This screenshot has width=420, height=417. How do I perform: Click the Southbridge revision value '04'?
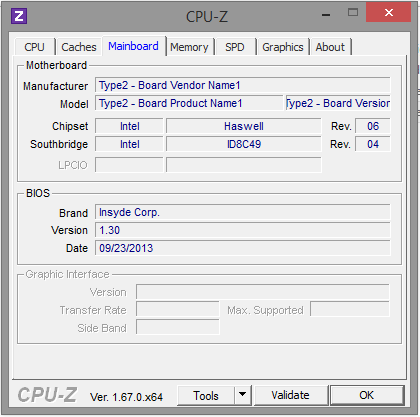click(373, 144)
